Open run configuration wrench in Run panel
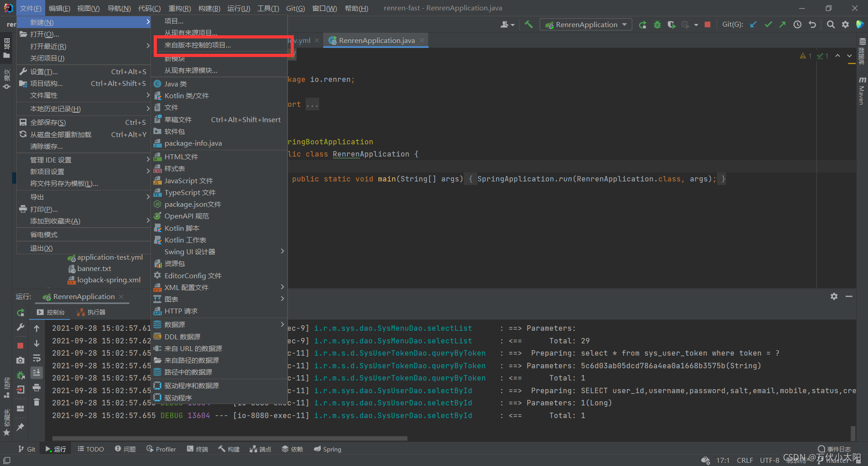This screenshot has width=868, height=466. (20, 327)
